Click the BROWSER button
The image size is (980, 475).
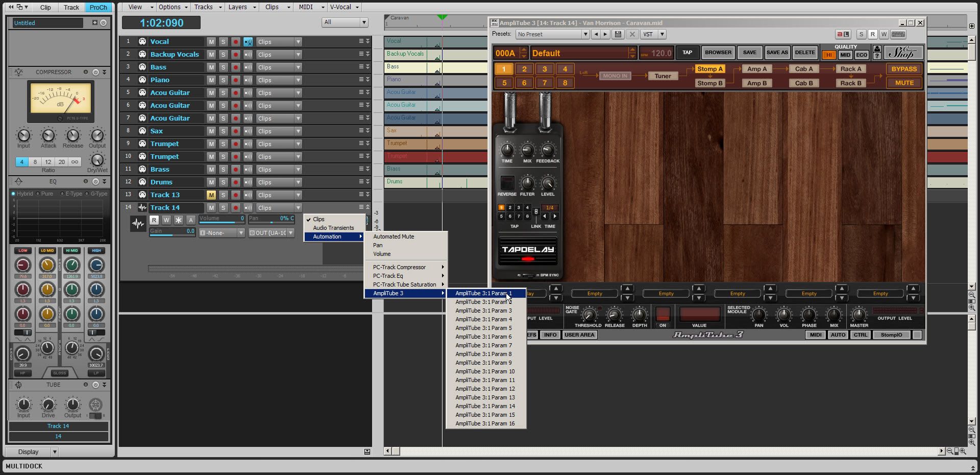click(718, 53)
